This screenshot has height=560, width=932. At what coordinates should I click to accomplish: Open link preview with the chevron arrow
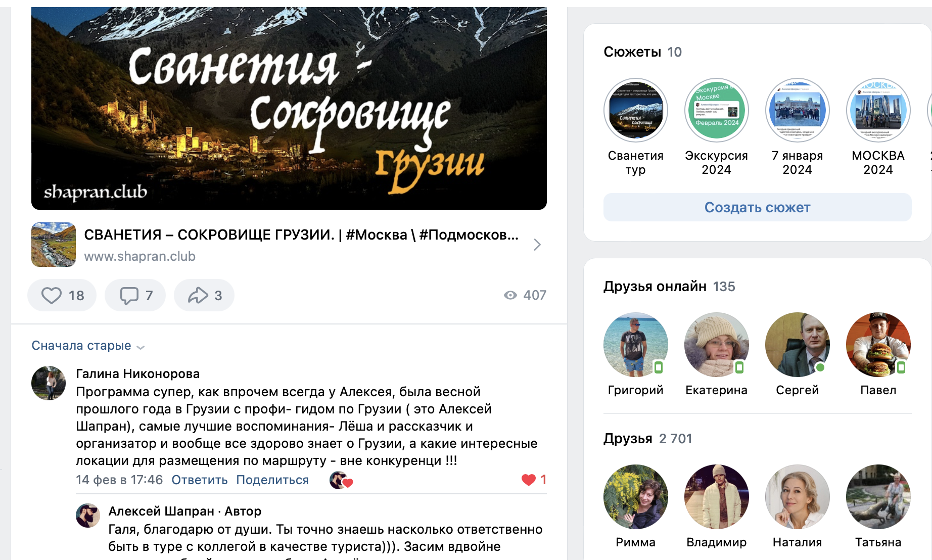(x=537, y=245)
